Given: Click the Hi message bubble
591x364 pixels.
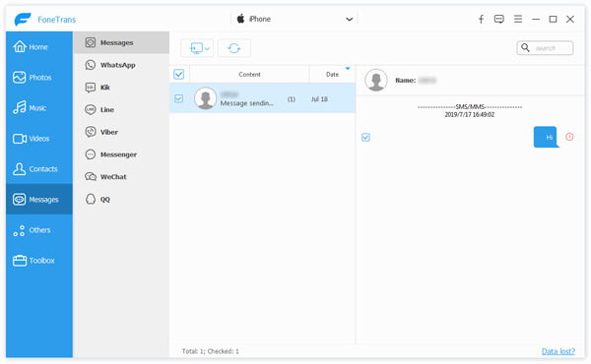Looking at the screenshot, I should tap(546, 137).
